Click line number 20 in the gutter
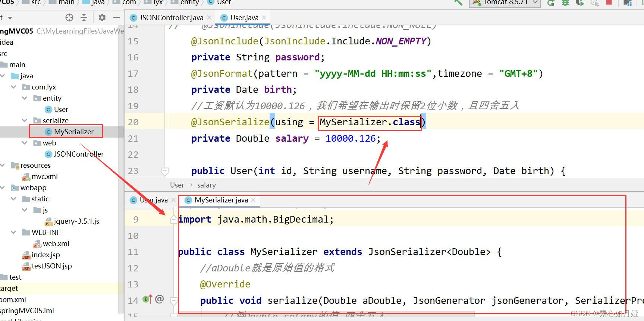Viewport: 644px width, 321px height. [133, 122]
